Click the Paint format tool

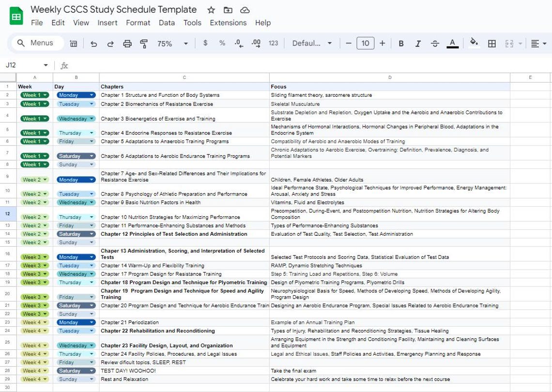(144, 43)
